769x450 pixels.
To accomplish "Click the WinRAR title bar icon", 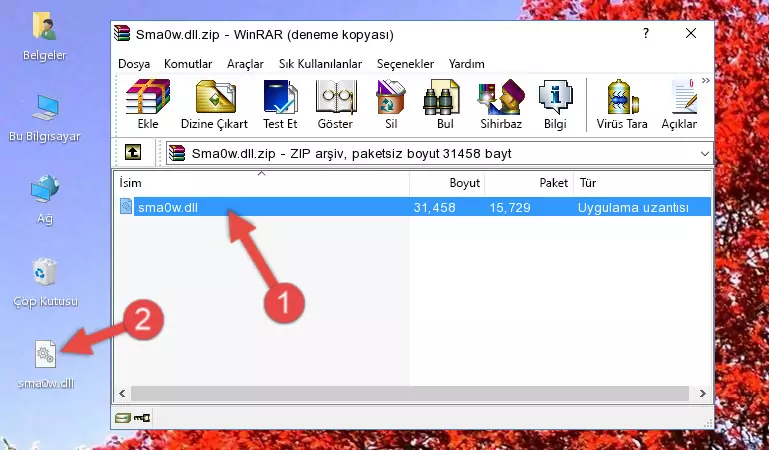I will [123, 34].
